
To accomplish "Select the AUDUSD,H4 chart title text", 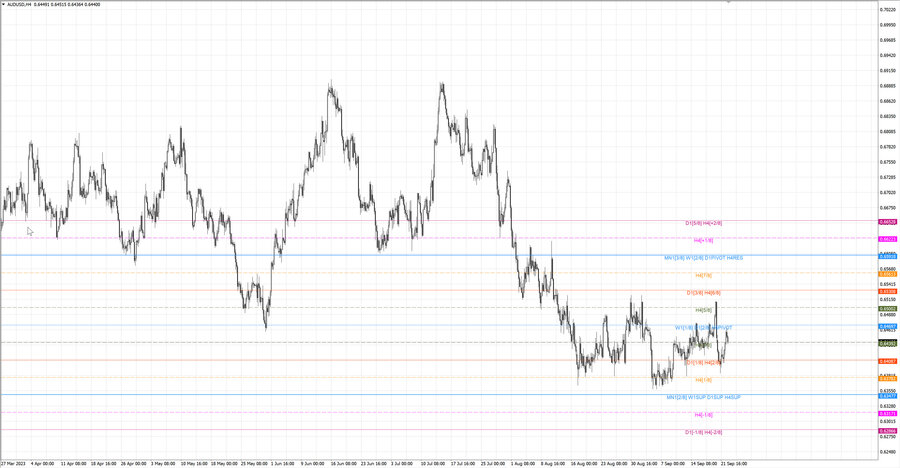I will tap(19, 5).
